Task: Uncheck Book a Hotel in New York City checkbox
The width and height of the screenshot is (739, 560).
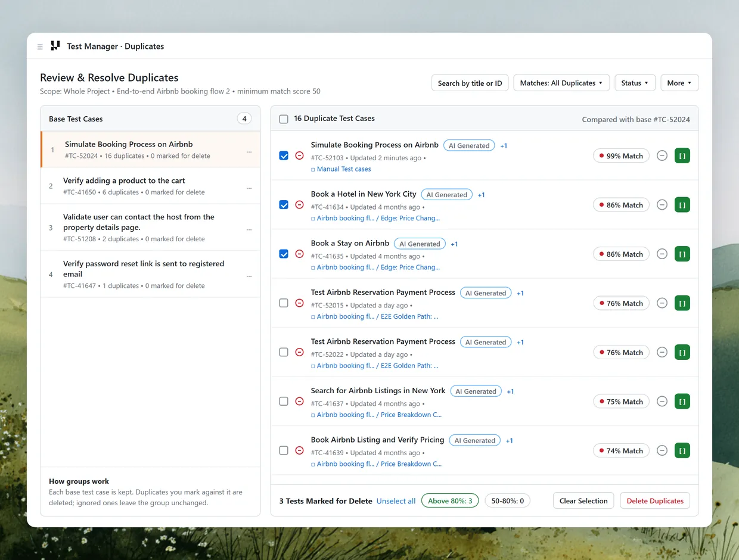Action: pos(284,204)
